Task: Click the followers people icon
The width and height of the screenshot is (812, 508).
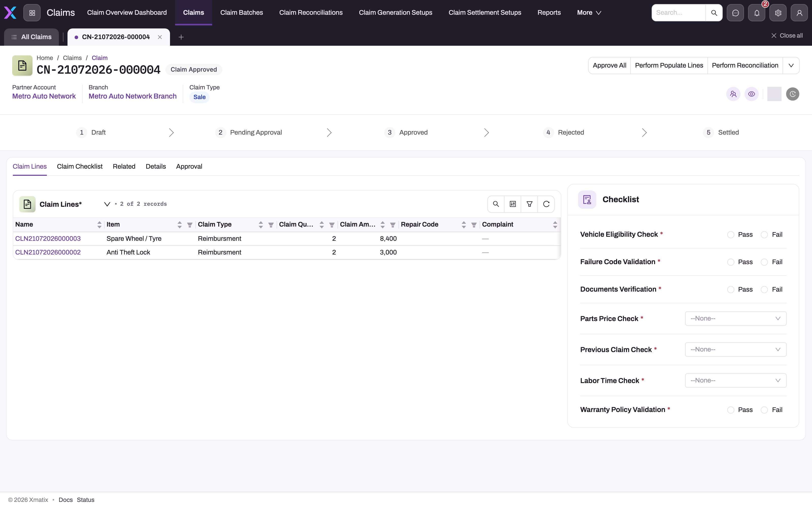Action: pos(733,94)
